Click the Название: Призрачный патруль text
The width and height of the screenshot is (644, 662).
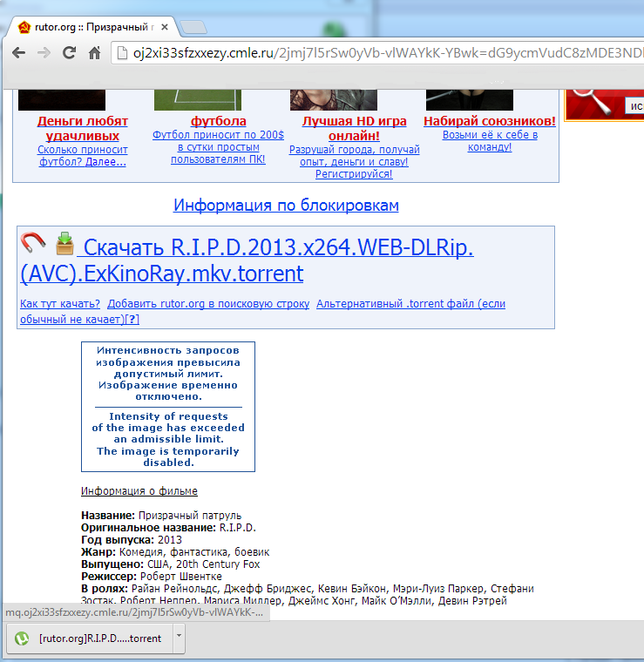coord(161,516)
